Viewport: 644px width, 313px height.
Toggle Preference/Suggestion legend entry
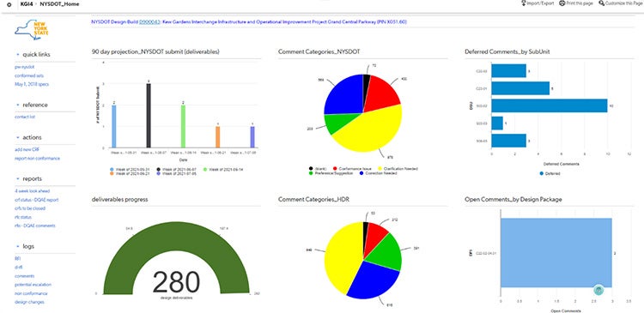click(x=331, y=173)
